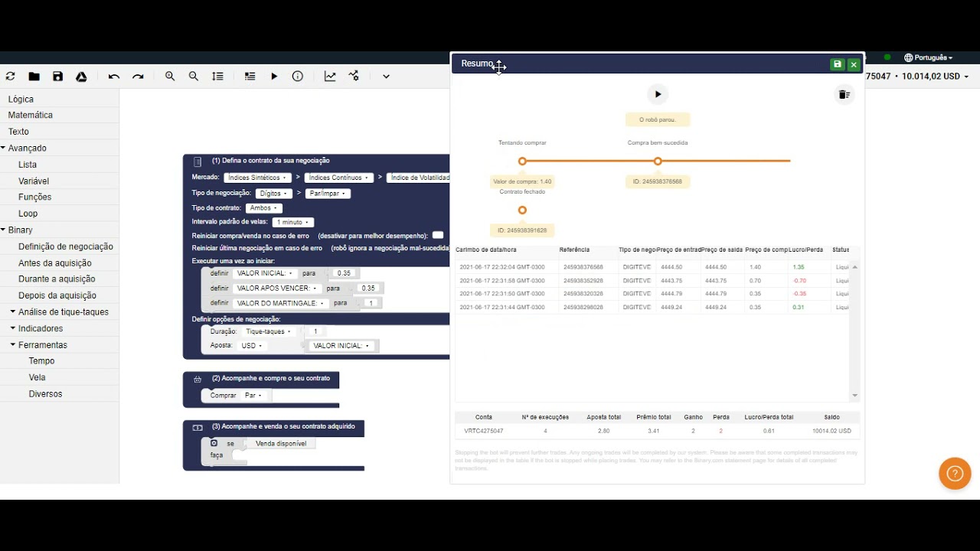980x551 pixels.
Task: Click reference 245938376568 in the trade table
Action: [583, 267]
